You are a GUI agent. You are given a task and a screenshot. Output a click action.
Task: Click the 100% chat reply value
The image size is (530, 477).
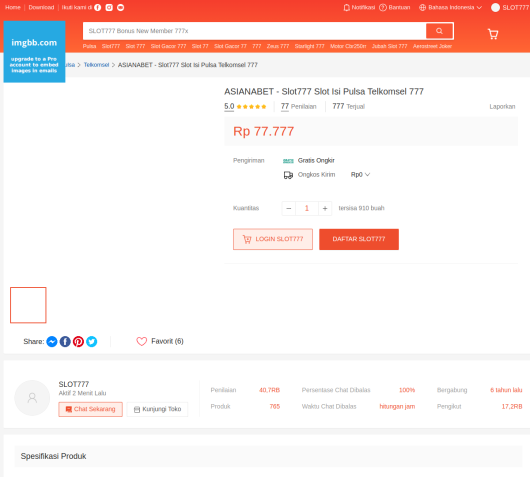(407, 390)
